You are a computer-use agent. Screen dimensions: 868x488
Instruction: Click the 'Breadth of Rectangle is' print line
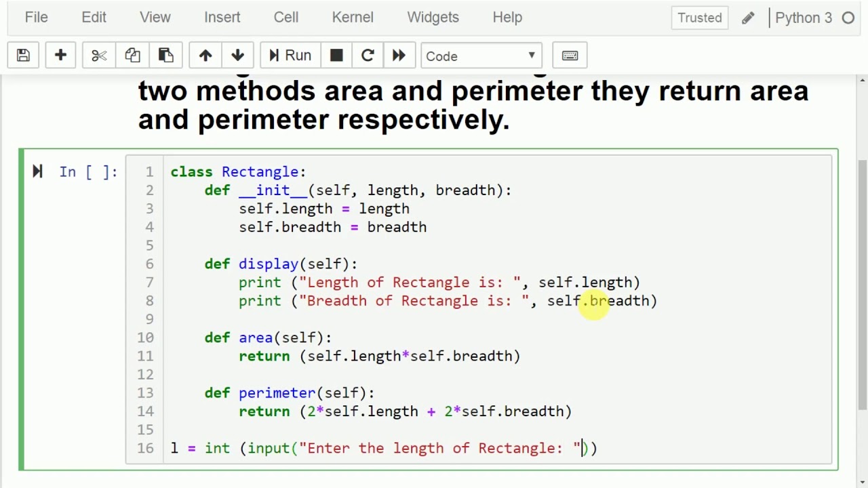pyautogui.click(x=448, y=300)
